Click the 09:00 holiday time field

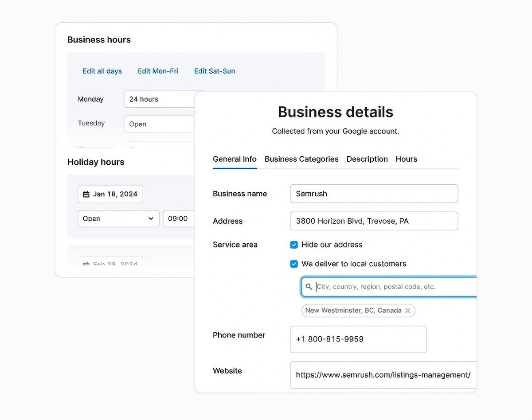point(179,218)
